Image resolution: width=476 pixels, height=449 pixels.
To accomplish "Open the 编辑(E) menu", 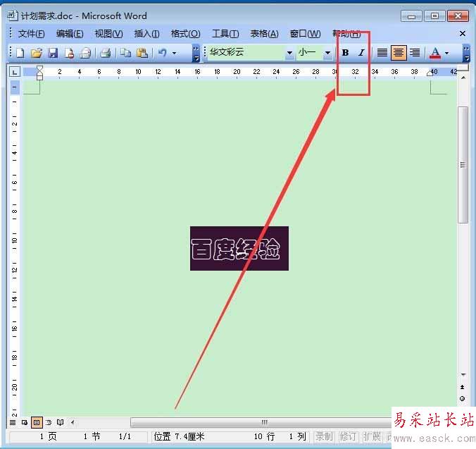I will tap(70, 33).
